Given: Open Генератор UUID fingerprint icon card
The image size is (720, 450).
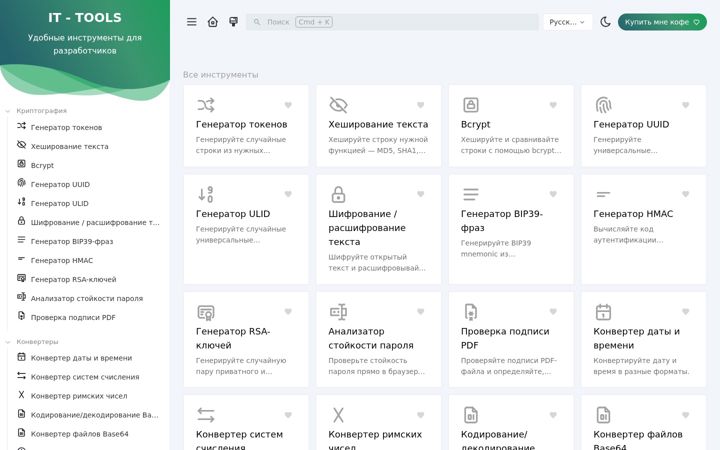Looking at the screenshot, I should pos(603,105).
